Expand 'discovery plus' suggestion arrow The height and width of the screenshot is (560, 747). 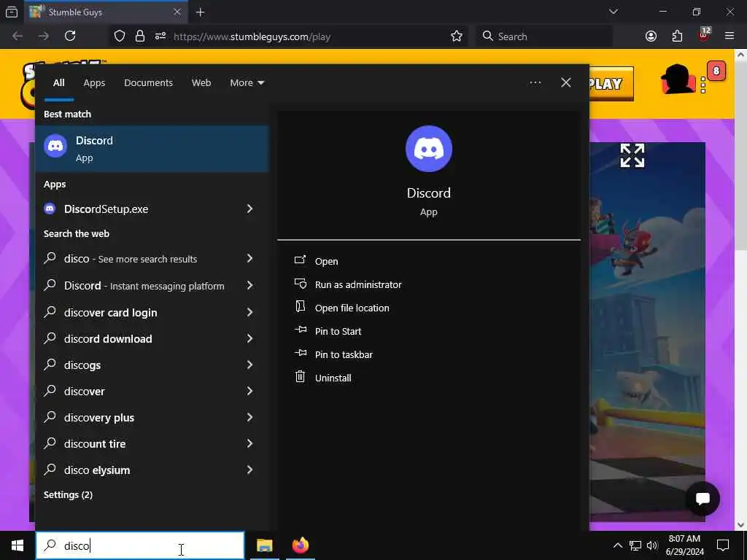249,417
